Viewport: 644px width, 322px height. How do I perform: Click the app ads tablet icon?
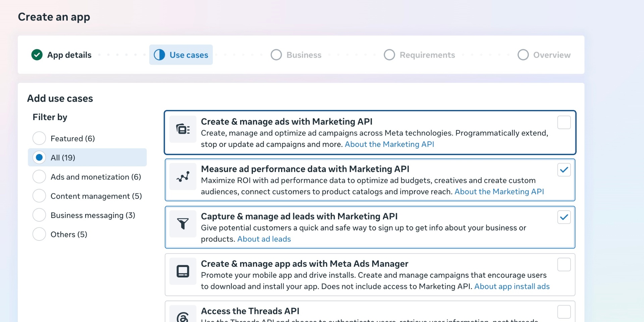click(x=183, y=271)
